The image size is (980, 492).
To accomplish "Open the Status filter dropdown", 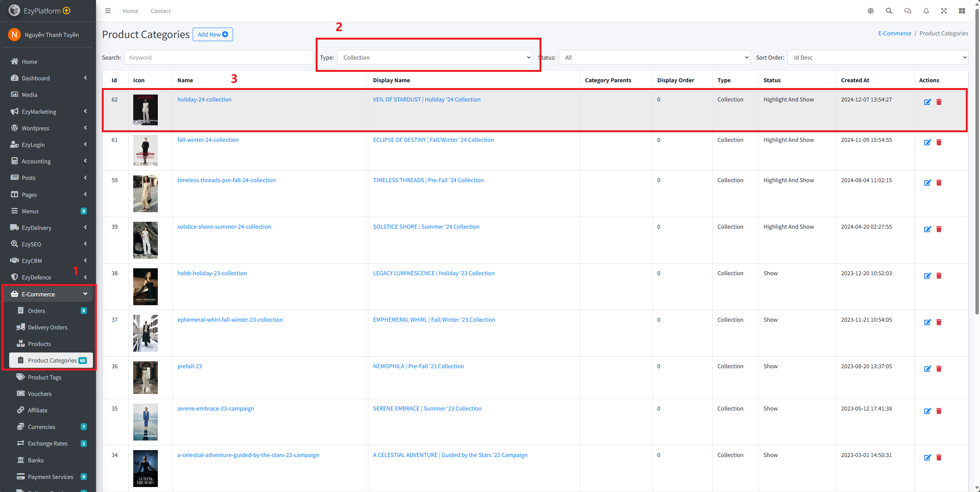I will tap(654, 58).
